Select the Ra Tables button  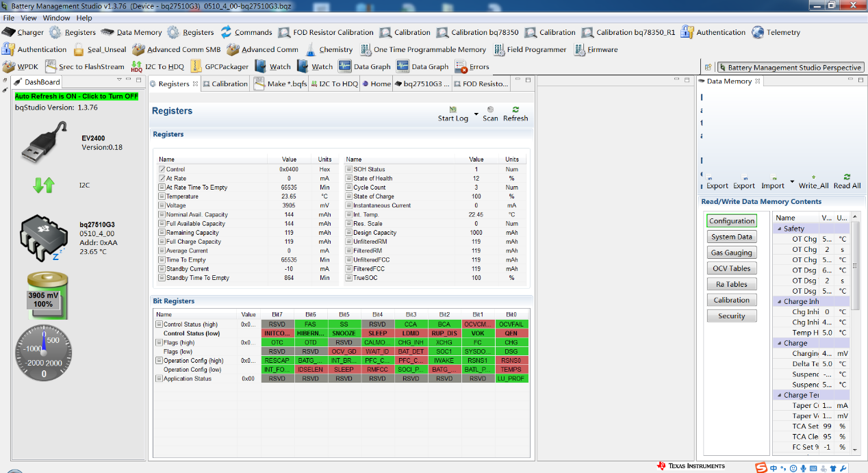[732, 284]
